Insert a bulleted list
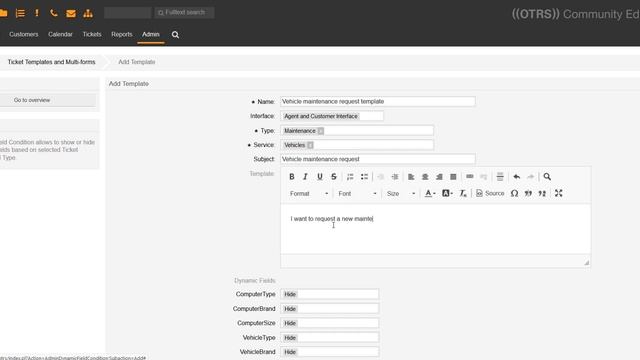The height and width of the screenshot is (360, 640). tap(364, 177)
